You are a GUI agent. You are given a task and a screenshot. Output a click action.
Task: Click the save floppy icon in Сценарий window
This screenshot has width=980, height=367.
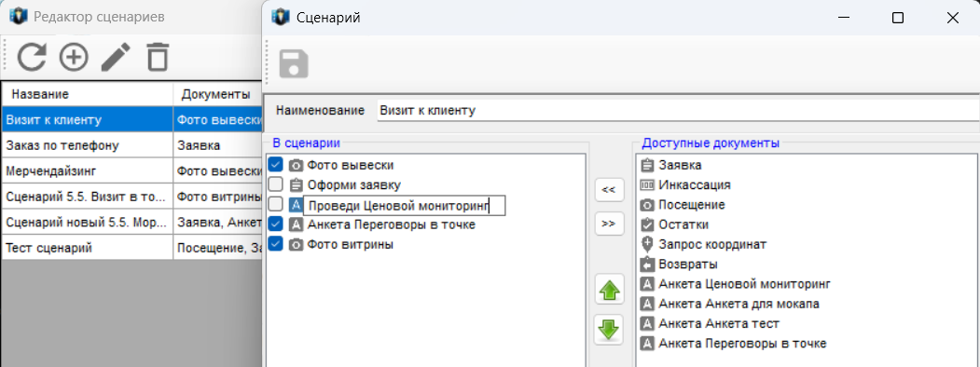294,63
